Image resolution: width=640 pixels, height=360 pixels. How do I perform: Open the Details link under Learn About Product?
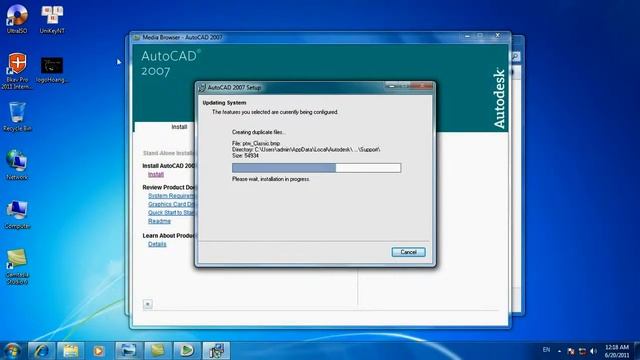click(157, 244)
